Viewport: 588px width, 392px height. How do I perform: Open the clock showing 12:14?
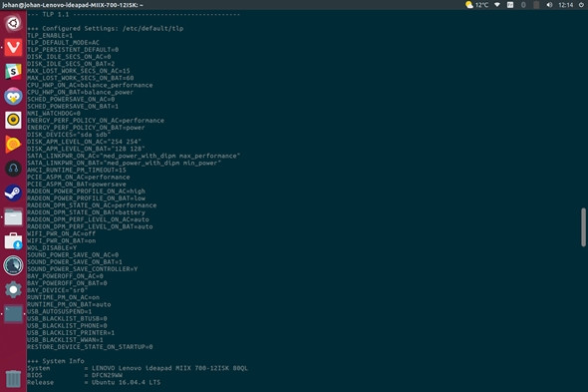pos(566,5)
